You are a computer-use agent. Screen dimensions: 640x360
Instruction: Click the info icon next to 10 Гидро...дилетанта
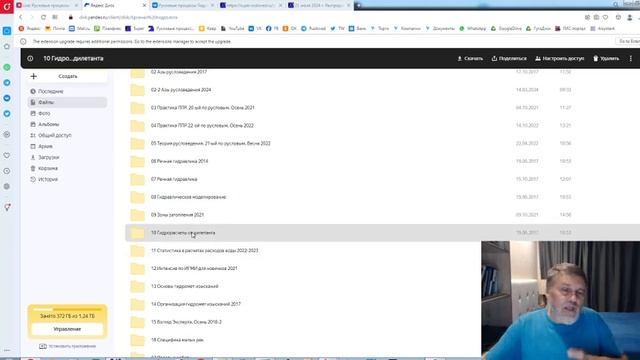[30, 58]
